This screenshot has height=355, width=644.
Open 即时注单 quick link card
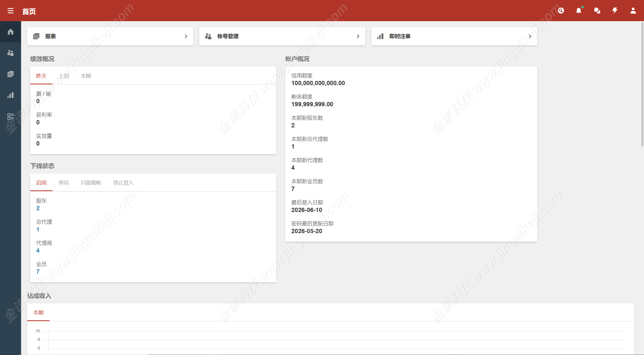pyautogui.click(x=454, y=36)
